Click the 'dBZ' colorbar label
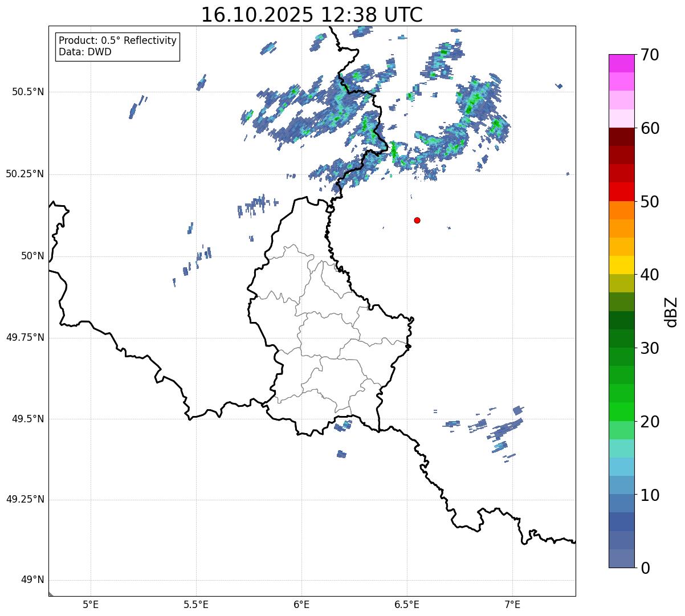The height and width of the screenshot is (616, 685). 671,312
